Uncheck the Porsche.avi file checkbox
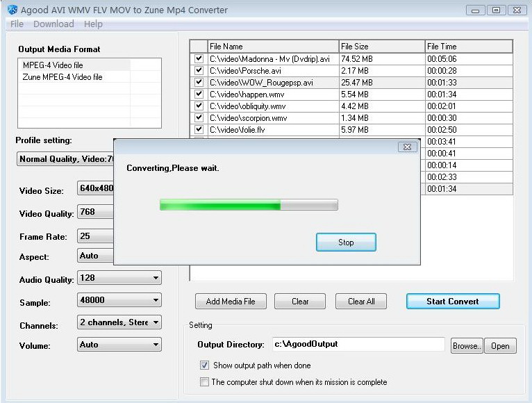 pos(199,71)
